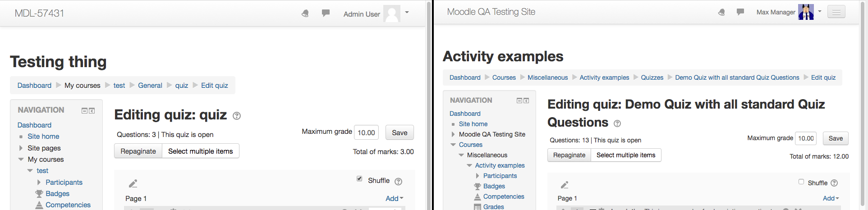Image resolution: width=868 pixels, height=210 pixels.
Task: Open notifications bell in Moodle QA Testing Site
Action: [x=722, y=12]
